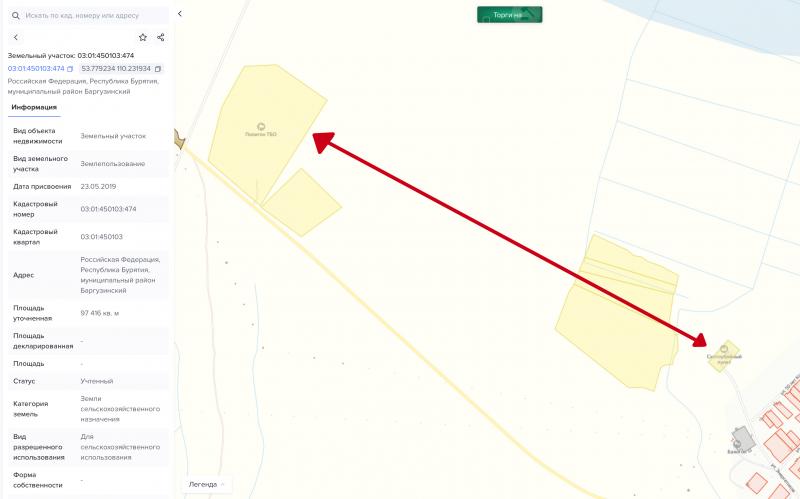
Task: Click the Полигон ТБО map marker
Action: 261,127
